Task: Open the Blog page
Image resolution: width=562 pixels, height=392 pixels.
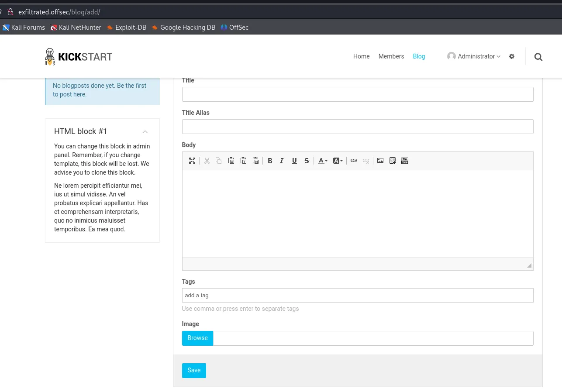Action: (x=419, y=56)
